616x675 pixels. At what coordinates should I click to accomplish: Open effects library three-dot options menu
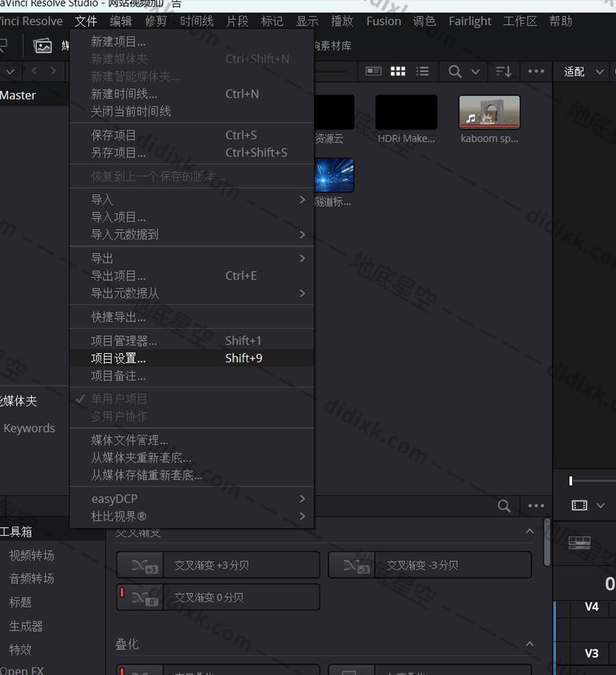pos(536,506)
